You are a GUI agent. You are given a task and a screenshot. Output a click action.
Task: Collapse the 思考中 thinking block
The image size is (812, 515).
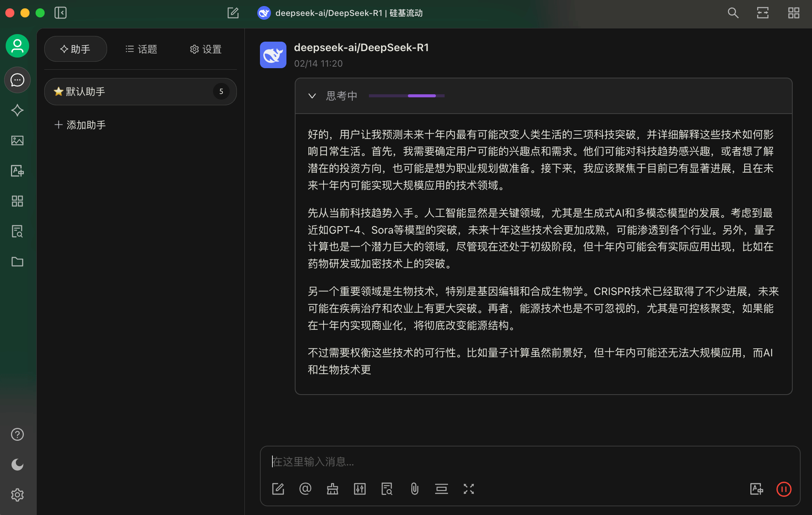pyautogui.click(x=312, y=96)
